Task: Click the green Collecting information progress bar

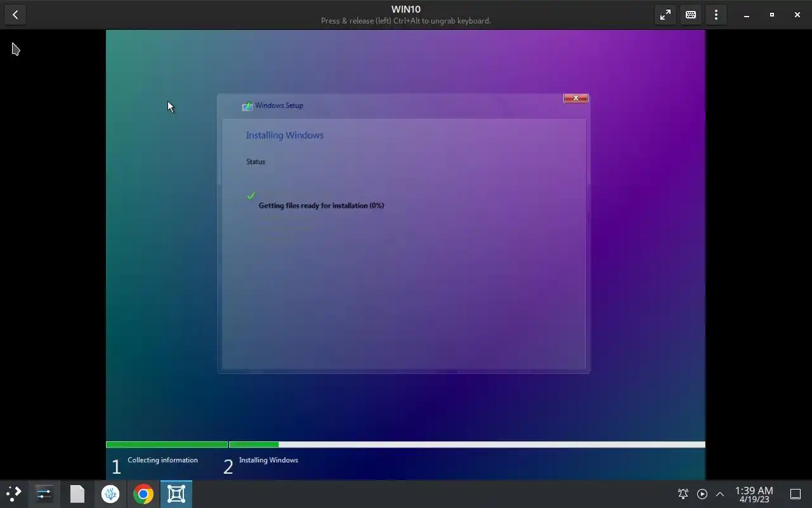Action: [x=167, y=444]
